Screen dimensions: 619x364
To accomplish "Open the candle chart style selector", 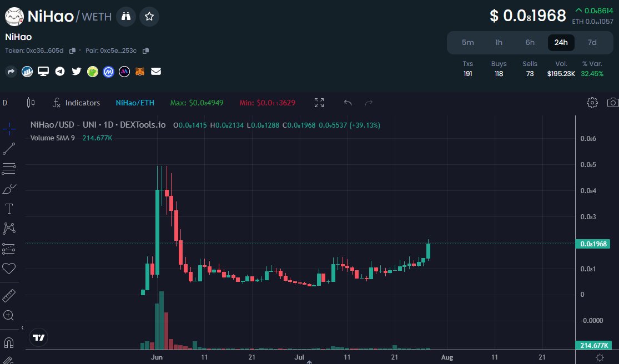I will point(31,103).
